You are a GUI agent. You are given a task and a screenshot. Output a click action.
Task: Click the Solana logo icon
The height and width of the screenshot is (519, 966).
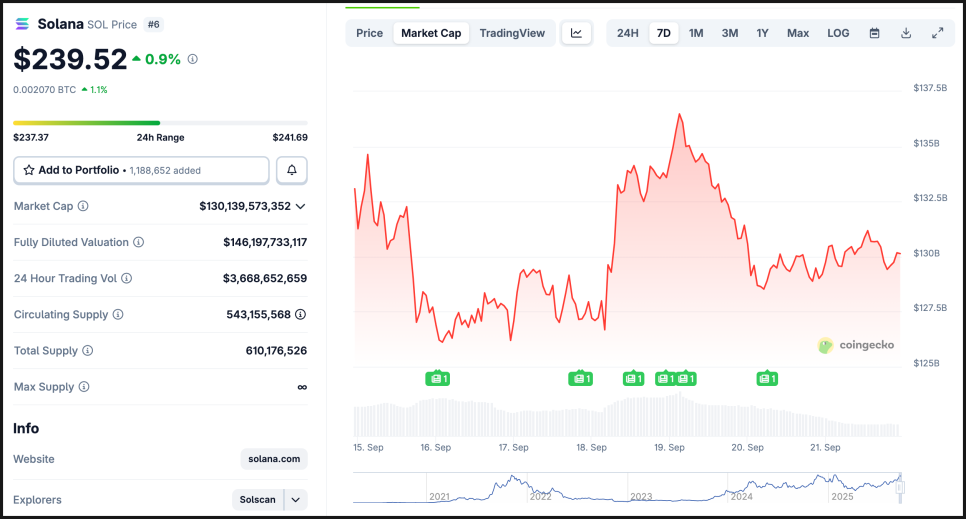pyautogui.click(x=22, y=24)
